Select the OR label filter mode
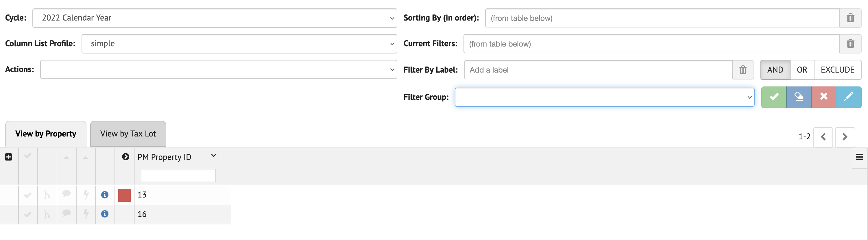The image size is (868, 240). pyautogui.click(x=801, y=70)
